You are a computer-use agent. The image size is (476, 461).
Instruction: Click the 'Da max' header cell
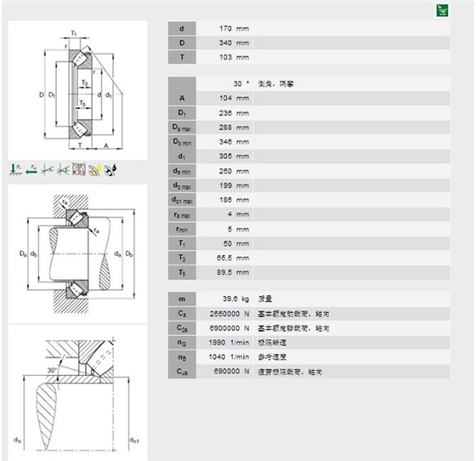(x=182, y=128)
